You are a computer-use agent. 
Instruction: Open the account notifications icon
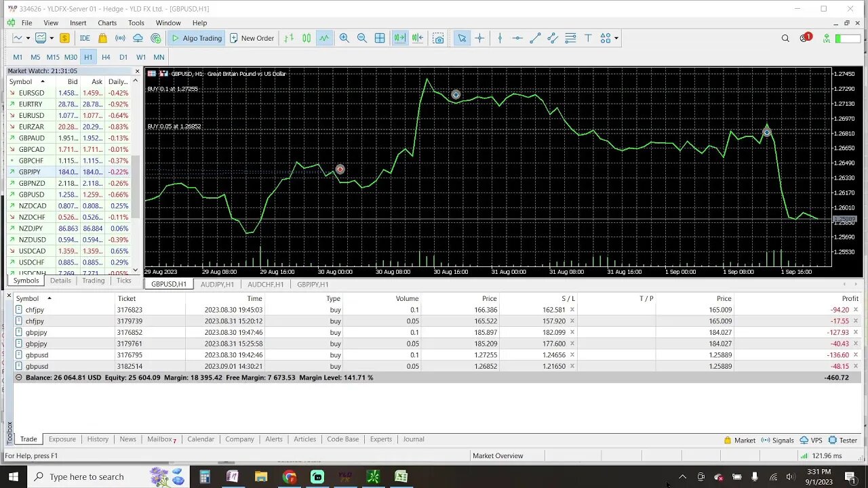point(805,38)
